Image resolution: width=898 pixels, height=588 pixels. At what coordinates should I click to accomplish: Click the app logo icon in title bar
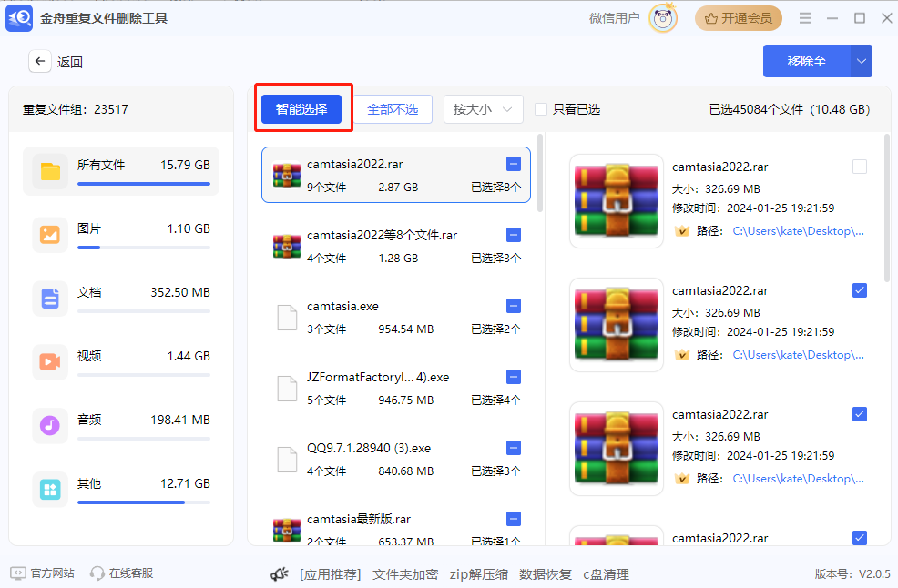click(19, 18)
